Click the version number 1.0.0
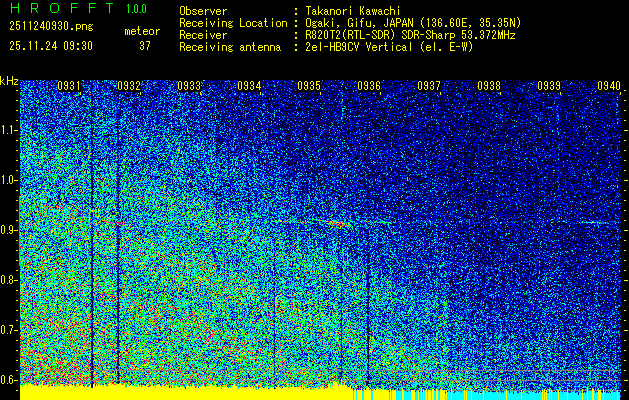 (x=136, y=8)
